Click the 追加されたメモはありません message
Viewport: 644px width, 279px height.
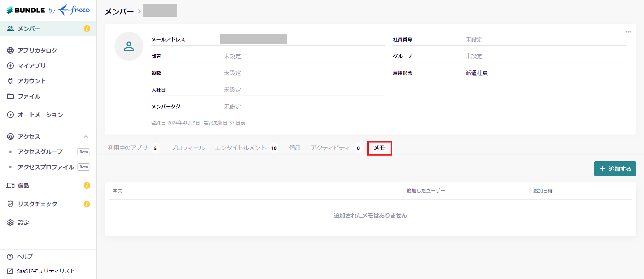tap(370, 215)
